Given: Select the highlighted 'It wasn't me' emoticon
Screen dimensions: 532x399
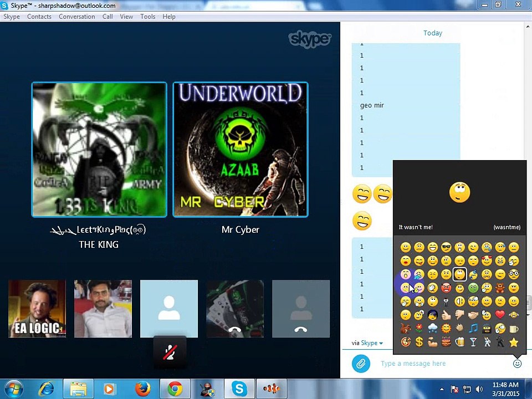Looking at the screenshot, I should click(460, 274).
